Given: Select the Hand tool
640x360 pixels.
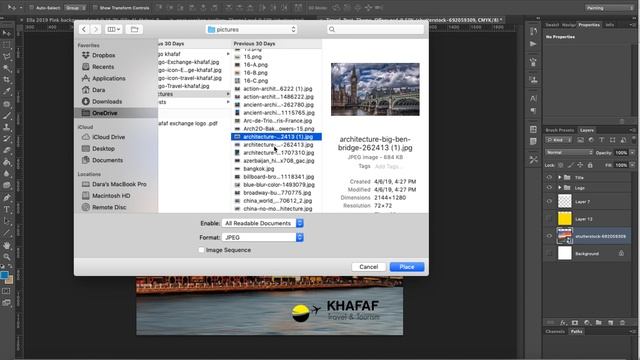Looking at the screenshot, I should (x=7, y=245).
